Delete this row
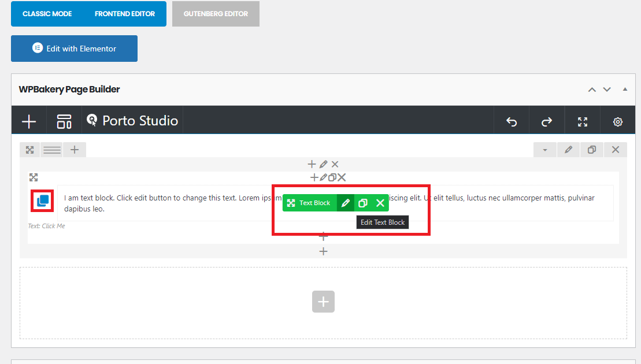The width and height of the screenshot is (641, 364). pos(615,150)
